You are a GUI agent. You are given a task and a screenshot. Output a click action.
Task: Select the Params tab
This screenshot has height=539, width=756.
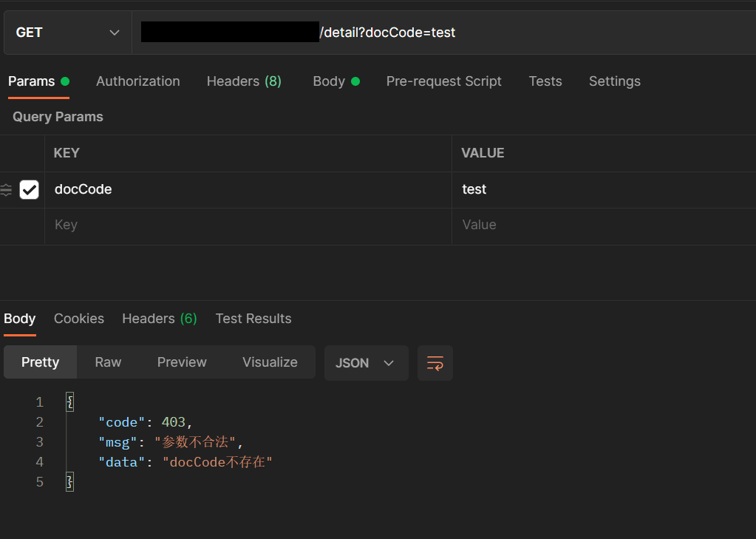pyautogui.click(x=32, y=81)
